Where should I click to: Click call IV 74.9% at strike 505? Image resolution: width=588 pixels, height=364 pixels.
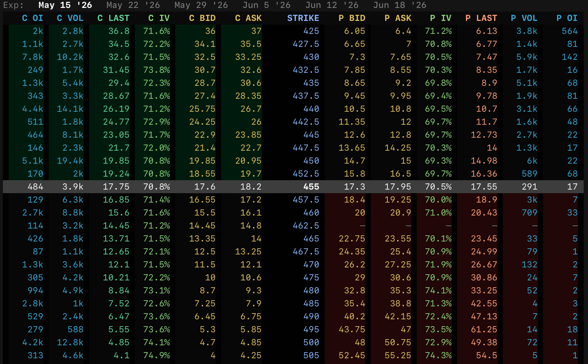tap(156, 355)
